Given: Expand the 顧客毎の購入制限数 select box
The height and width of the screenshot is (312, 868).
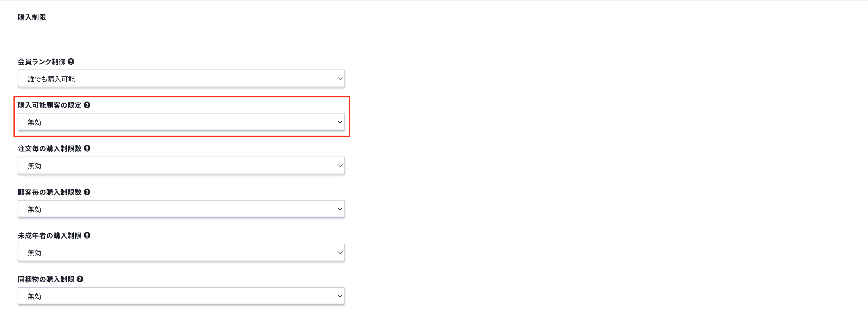Looking at the screenshot, I should [181, 209].
